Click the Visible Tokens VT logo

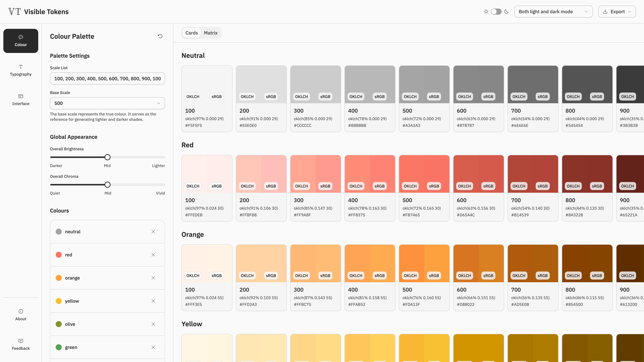[x=14, y=12]
